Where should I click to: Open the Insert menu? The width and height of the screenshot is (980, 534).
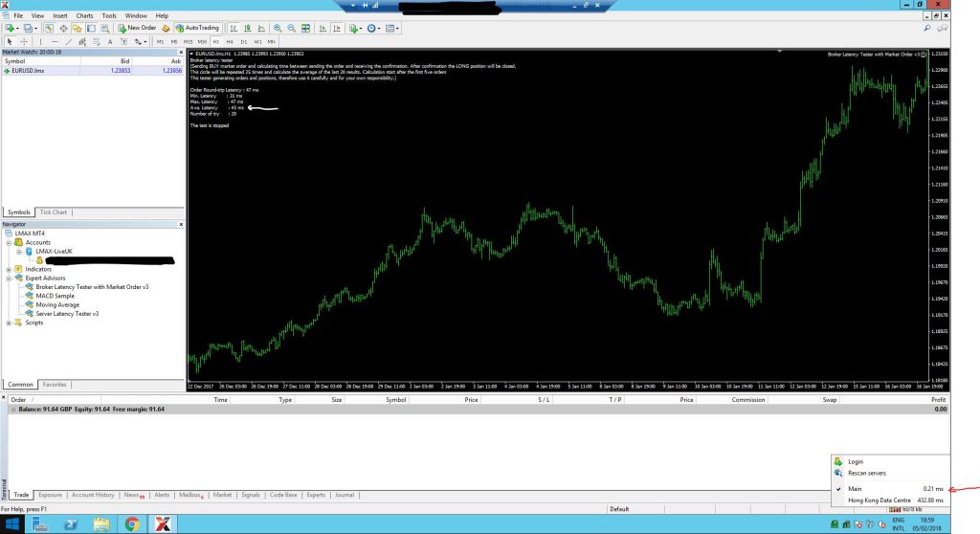pyautogui.click(x=60, y=15)
